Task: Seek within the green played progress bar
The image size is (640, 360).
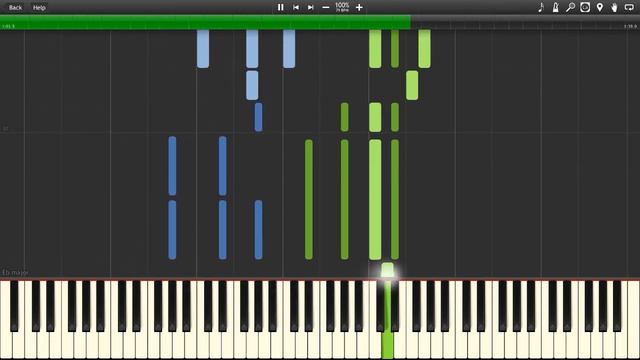Action: pos(205,22)
